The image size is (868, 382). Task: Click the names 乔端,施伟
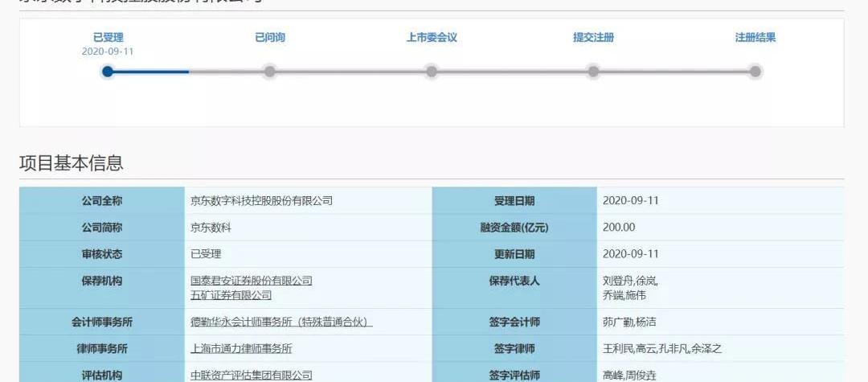pyautogui.click(x=624, y=295)
